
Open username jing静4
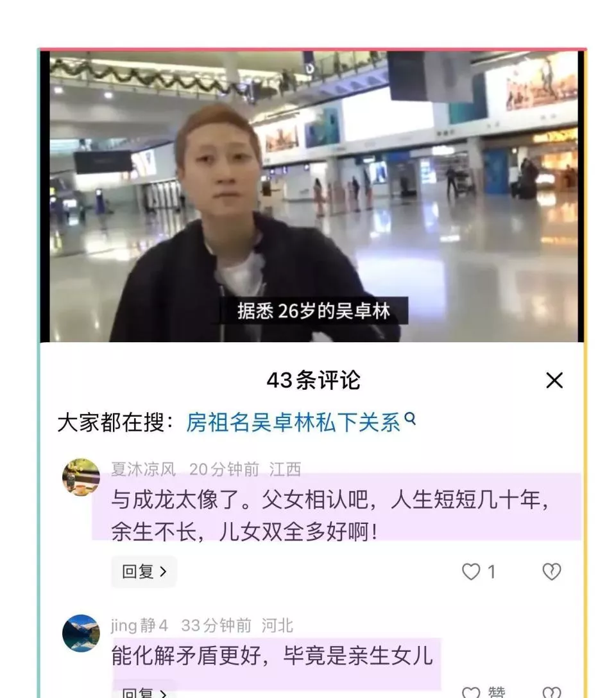click(140, 625)
